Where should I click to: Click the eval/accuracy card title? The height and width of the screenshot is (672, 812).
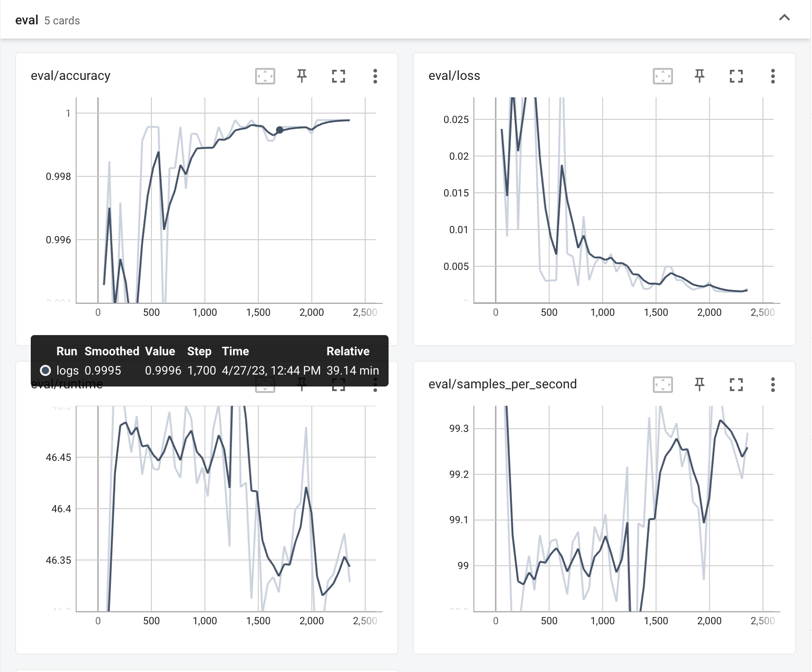pyautogui.click(x=71, y=76)
